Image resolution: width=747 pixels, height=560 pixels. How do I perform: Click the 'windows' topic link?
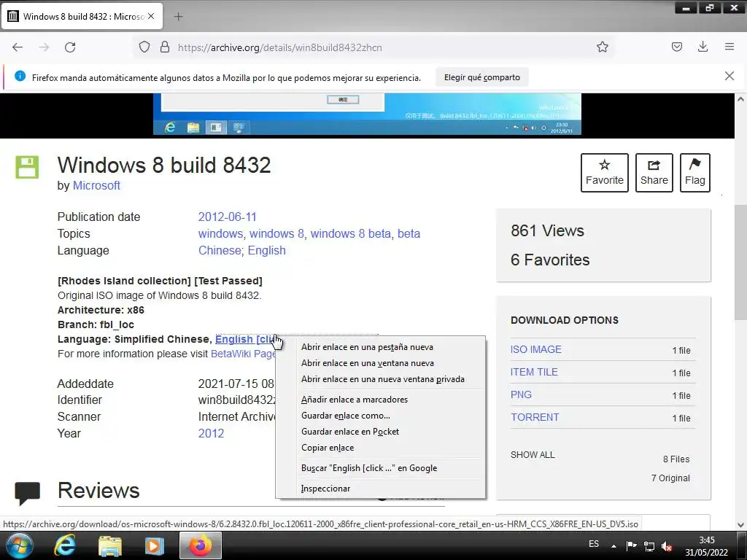coord(220,234)
